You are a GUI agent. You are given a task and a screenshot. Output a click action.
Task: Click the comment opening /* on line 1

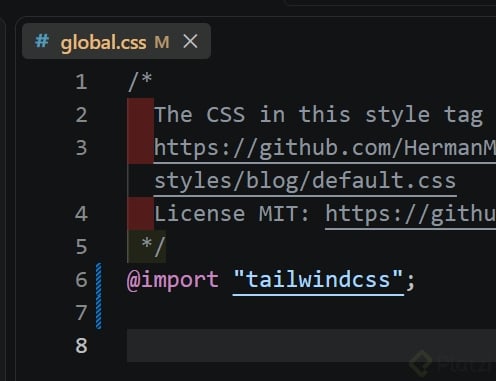(140, 82)
